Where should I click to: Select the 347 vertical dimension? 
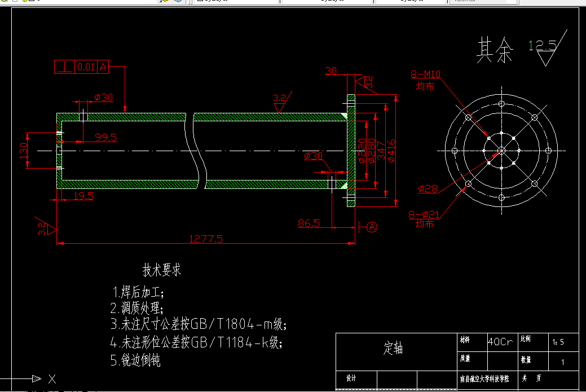381,151
